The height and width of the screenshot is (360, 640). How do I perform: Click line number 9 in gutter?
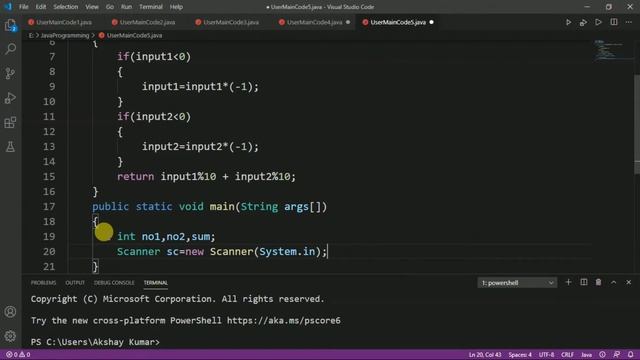[x=52, y=87]
